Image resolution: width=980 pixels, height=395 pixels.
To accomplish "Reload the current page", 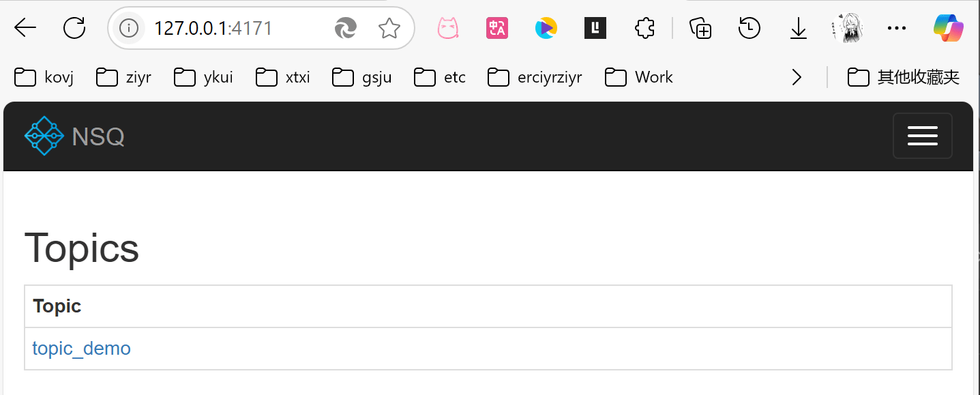I will coord(74,28).
